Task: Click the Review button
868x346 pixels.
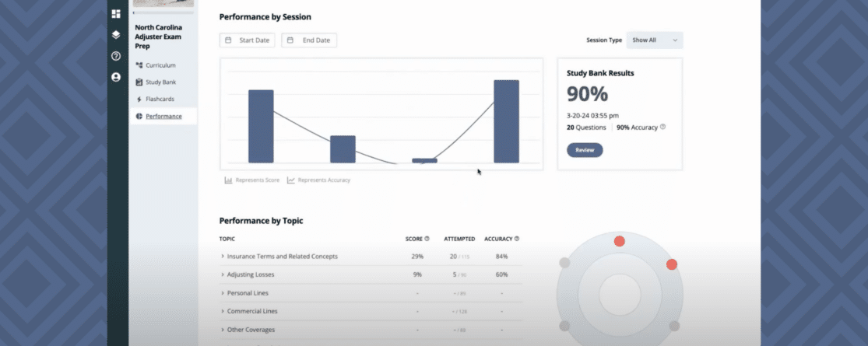Action: 585,149
